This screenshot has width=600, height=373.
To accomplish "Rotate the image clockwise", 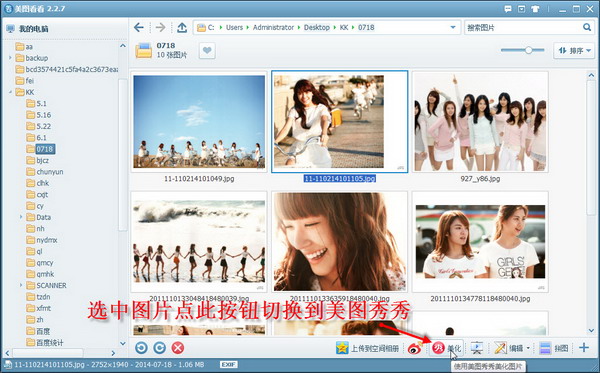I will coord(160,348).
